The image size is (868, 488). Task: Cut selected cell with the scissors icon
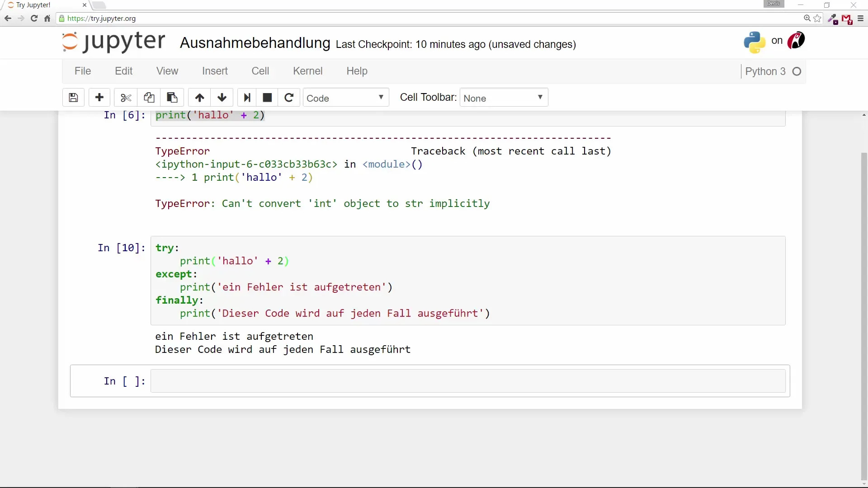(126, 98)
